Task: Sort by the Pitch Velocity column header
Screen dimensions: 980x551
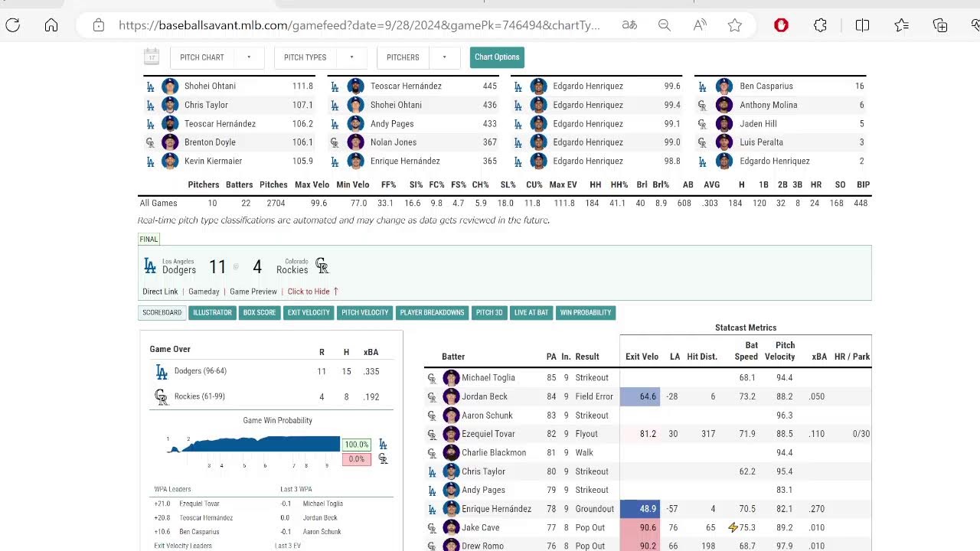Action: [779, 351]
